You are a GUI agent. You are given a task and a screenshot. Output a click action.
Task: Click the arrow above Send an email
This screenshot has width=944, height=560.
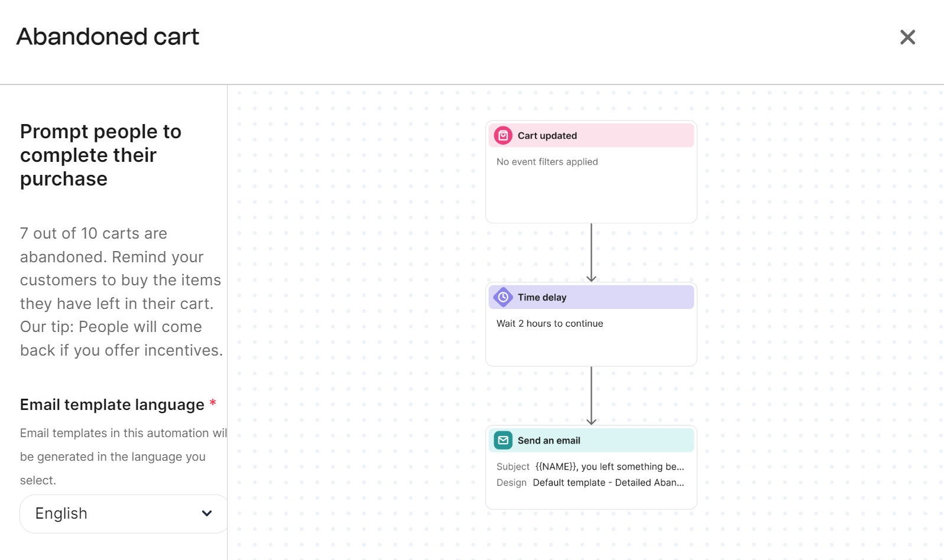point(592,395)
